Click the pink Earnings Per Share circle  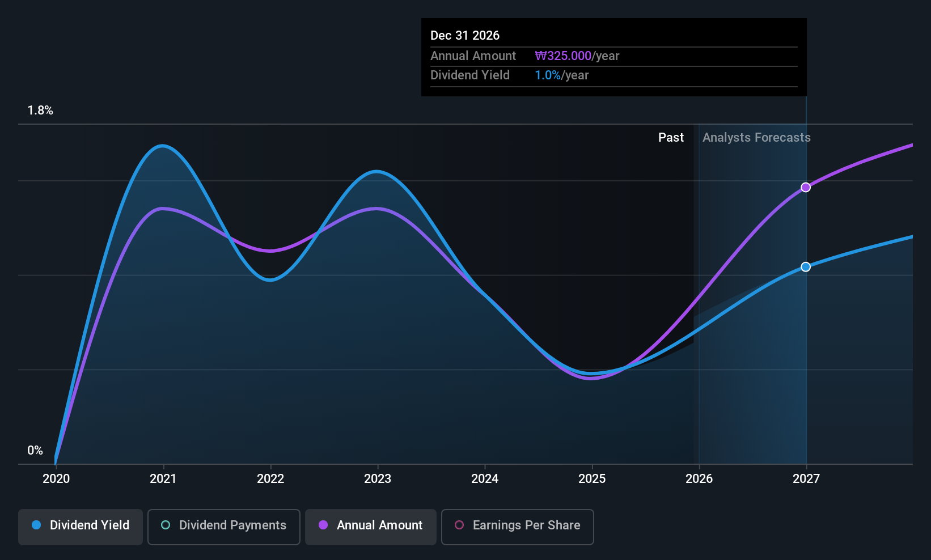(x=459, y=525)
